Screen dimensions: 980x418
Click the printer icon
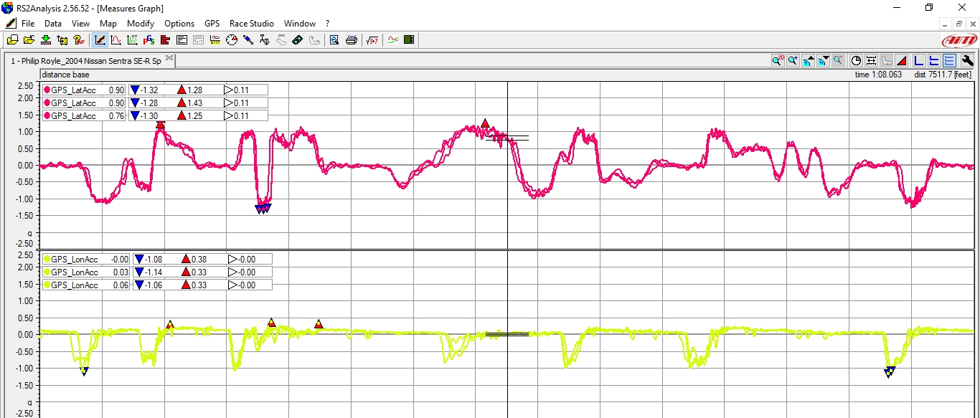click(352, 40)
